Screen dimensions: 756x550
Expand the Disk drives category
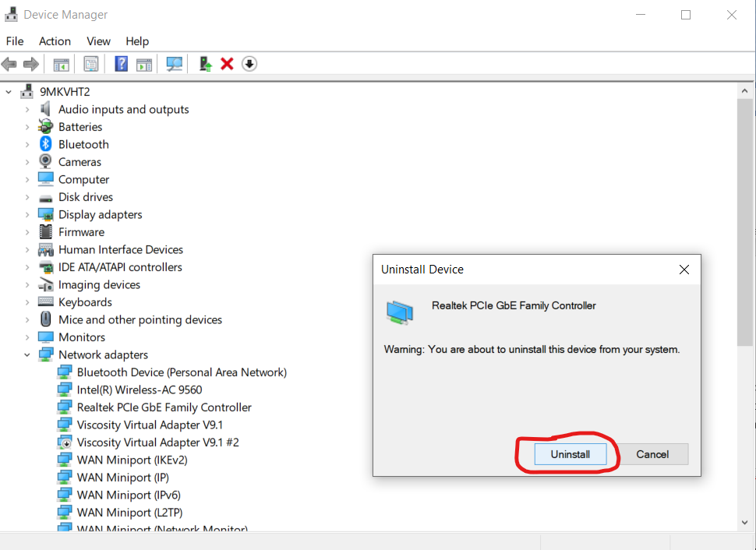pyautogui.click(x=27, y=196)
